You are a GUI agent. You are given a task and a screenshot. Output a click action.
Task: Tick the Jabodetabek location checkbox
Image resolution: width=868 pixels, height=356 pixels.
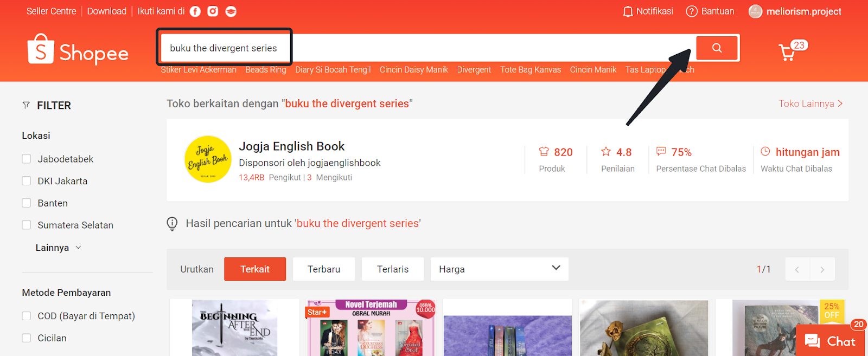[x=26, y=159]
